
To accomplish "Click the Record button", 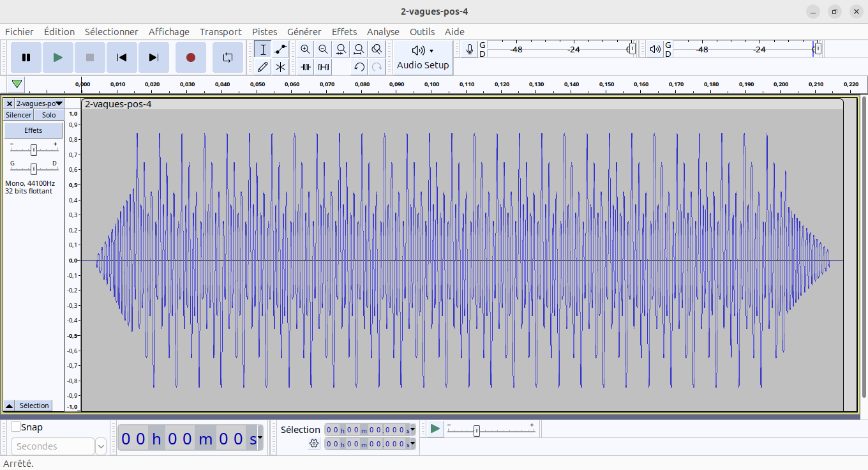I will [x=190, y=57].
